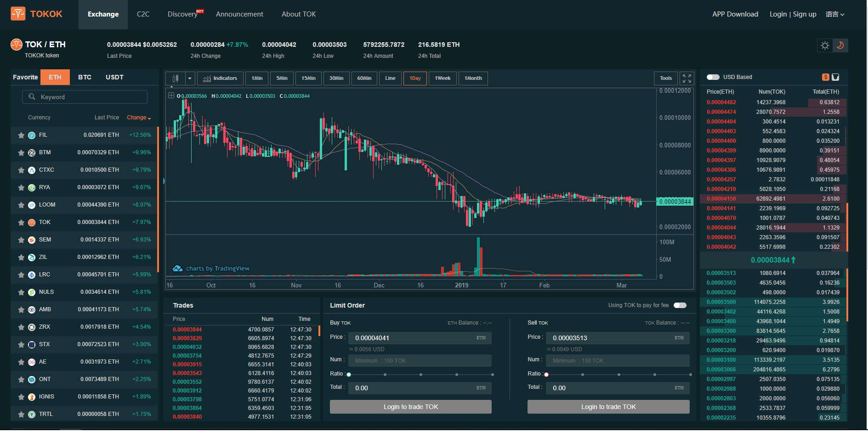Click the CTXC coin icon
Viewport: 868px width, 432px height.
coord(32,170)
